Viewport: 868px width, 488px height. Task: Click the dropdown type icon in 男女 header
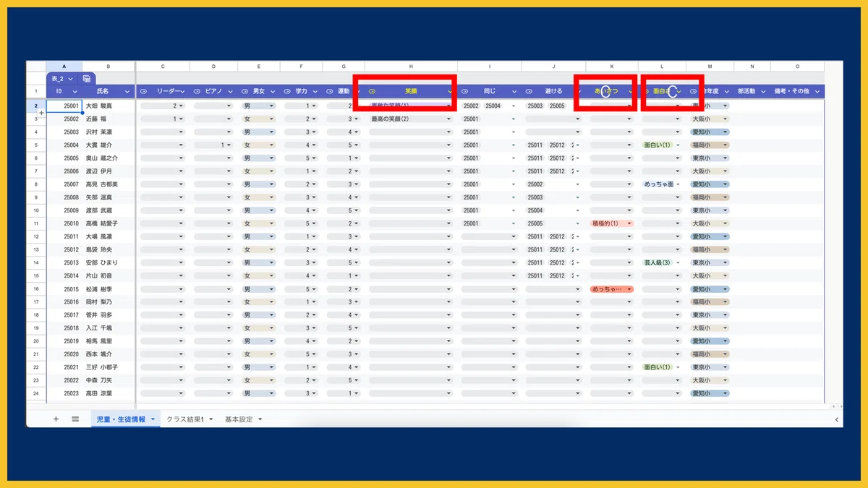click(244, 92)
